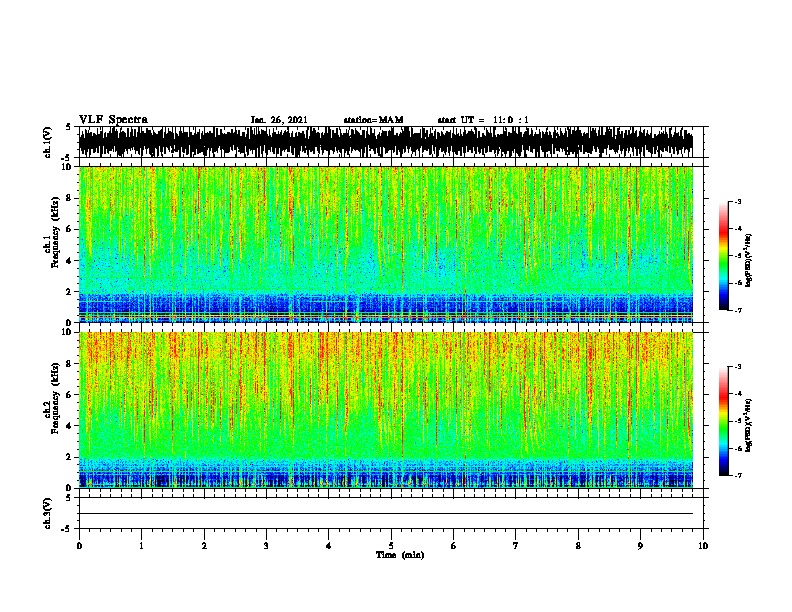792x612 pixels.
Task: Click the 'VLF Spectra' plot title
Action: click(x=113, y=120)
